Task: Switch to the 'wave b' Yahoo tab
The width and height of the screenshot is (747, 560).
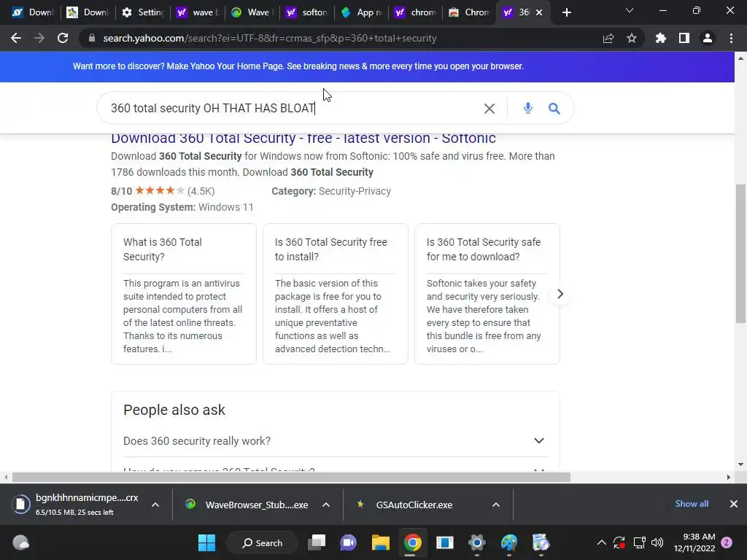Action: tap(198, 12)
